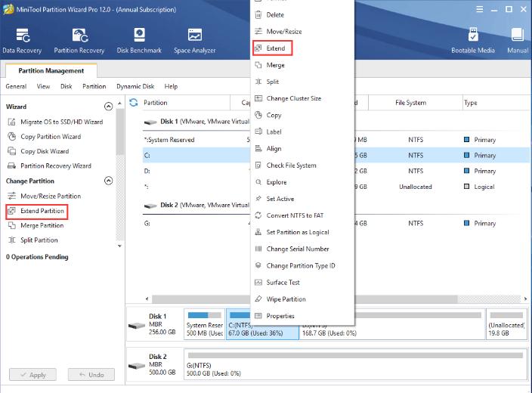Click the Move/Resize icon in the context menu
This screenshot has height=393, width=532.
pos(258,31)
